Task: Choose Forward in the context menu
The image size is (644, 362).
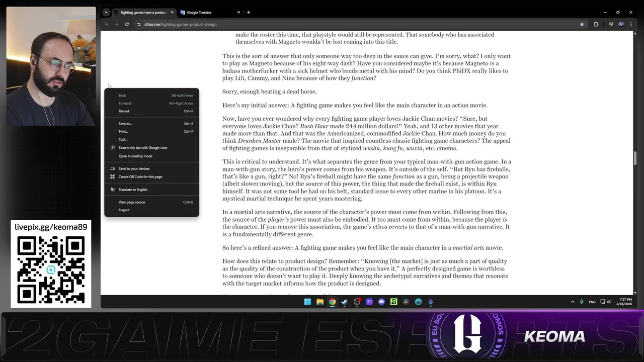Action: pyautogui.click(x=151, y=103)
